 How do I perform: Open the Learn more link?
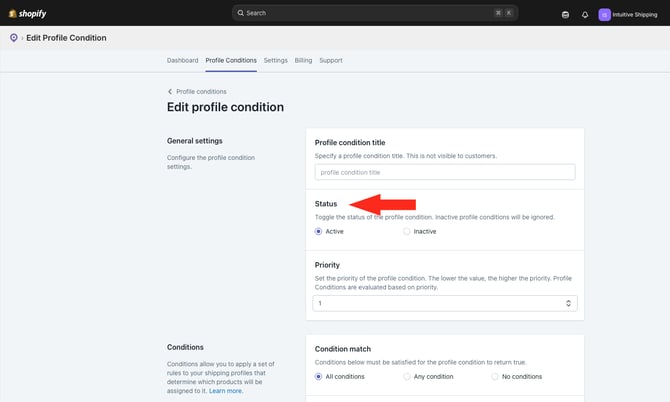point(226,390)
